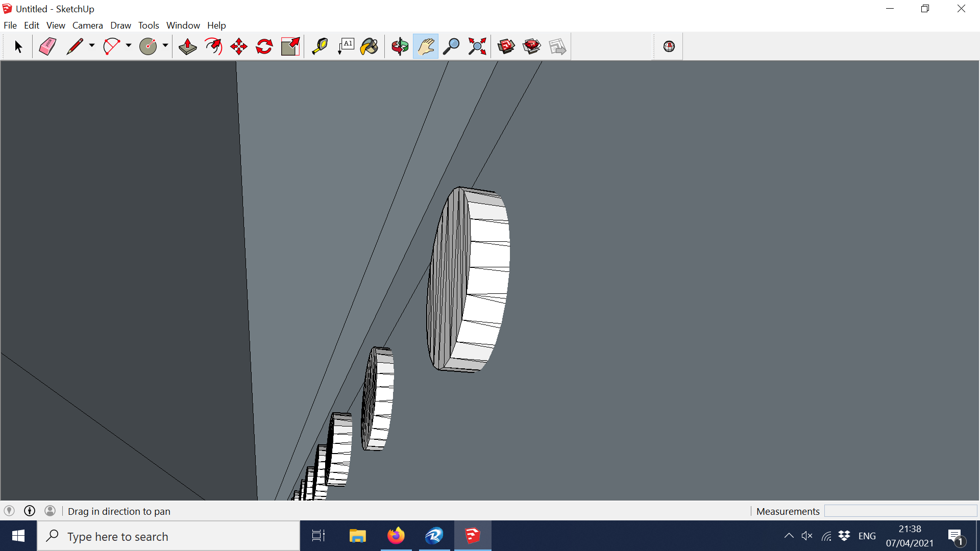The image size is (980, 551).
Task: Click inside the Measurements box
Action: [900, 511]
